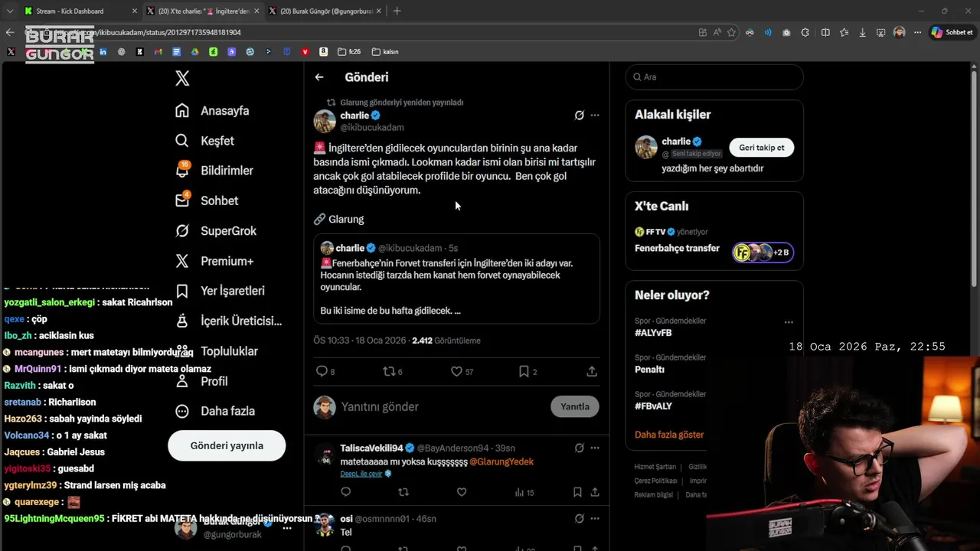Click Grok icon on TaliscaVekili94's reply
Viewport: 980px width, 551px height.
[x=580, y=448]
